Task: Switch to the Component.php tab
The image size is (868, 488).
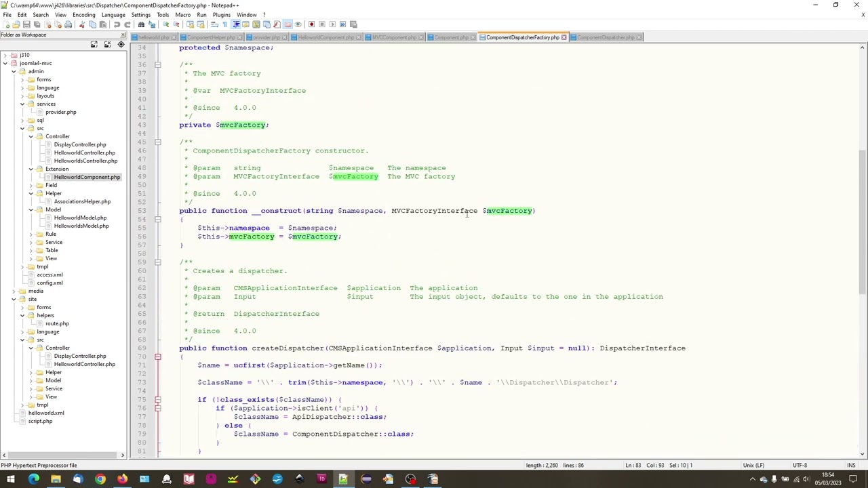Action: tap(452, 37)
